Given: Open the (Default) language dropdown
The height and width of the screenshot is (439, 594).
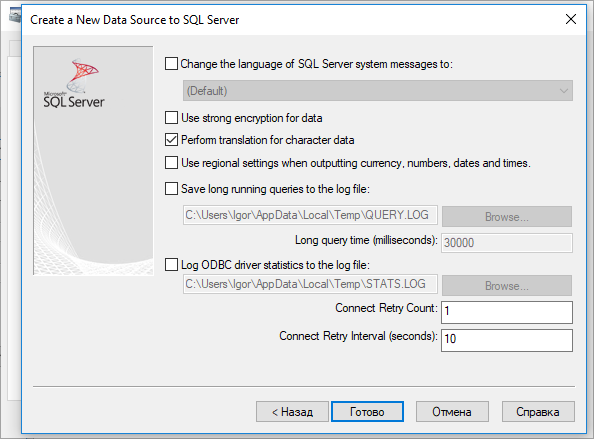Looking at the screenshot, I should pos(378,91).
